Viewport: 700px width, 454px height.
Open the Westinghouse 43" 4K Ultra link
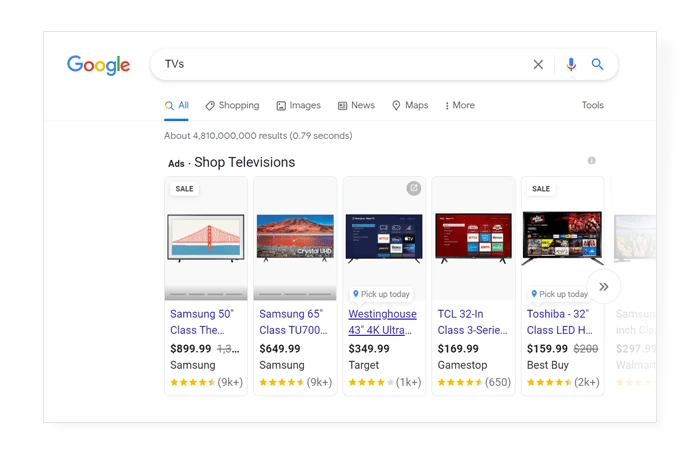point(379,322)
